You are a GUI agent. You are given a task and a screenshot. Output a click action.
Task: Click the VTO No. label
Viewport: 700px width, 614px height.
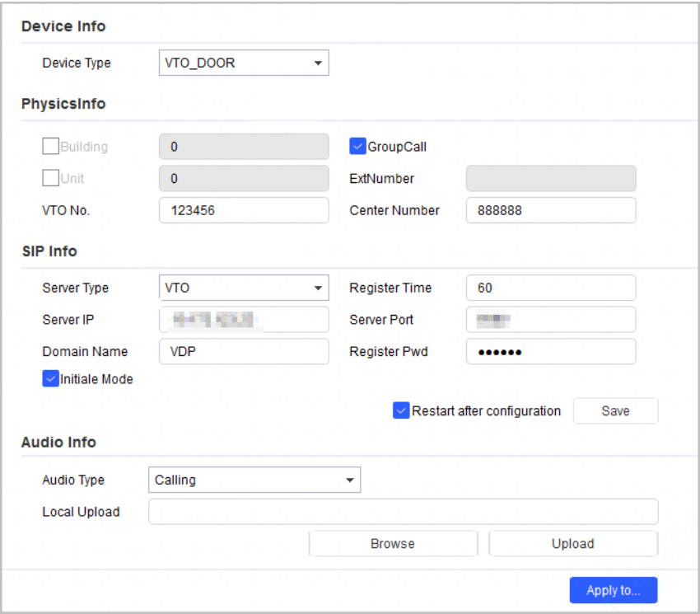[66, 210]
